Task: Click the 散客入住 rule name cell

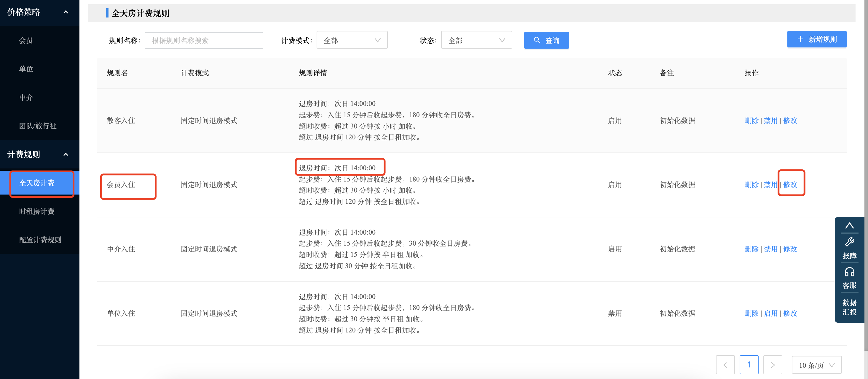Action: click(x=121, y=120)
